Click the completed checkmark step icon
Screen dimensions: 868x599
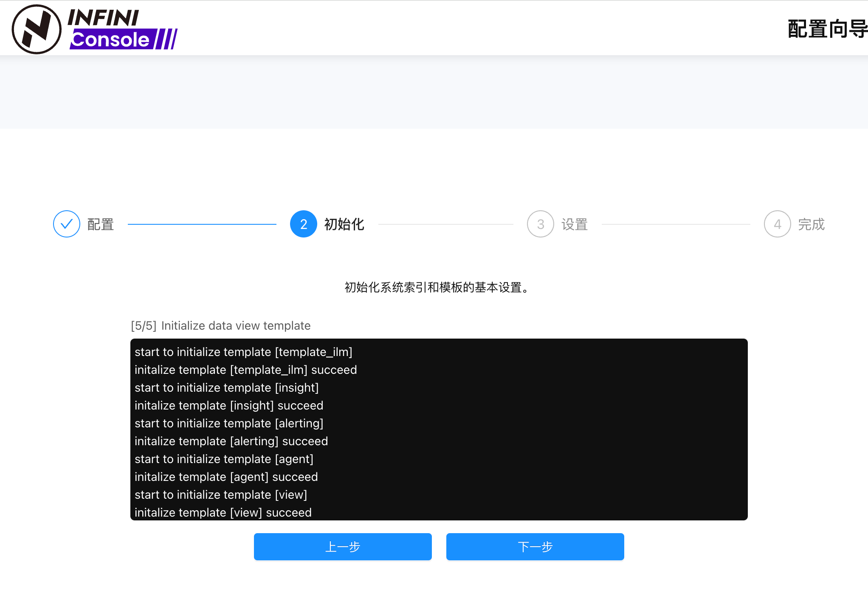coord(67,224)
